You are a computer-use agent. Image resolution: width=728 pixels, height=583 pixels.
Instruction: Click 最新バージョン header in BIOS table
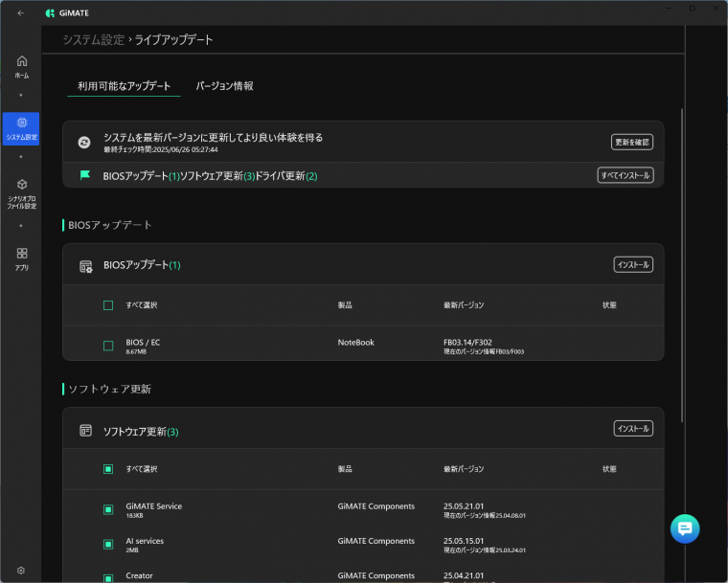tap(464, 305)
